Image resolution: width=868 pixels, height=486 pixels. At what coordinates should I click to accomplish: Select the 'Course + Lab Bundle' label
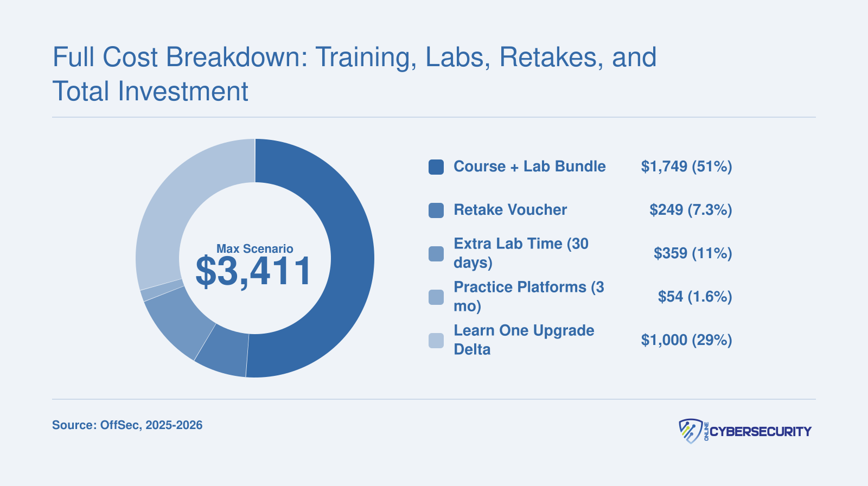tap(529, 167)
